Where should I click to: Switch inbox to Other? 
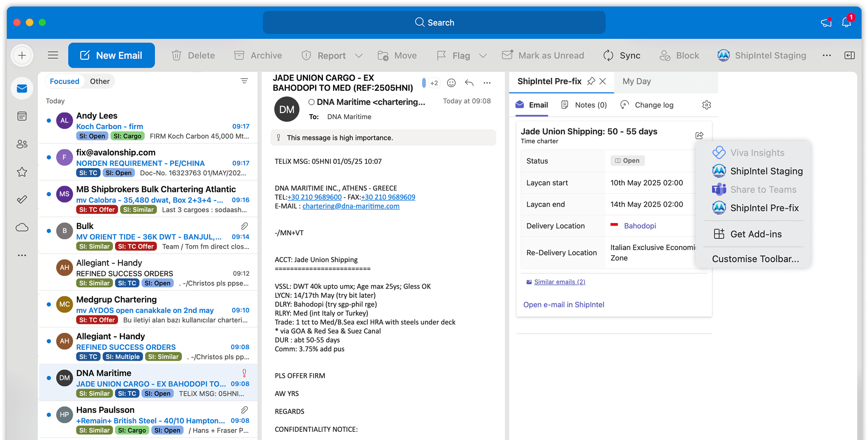click(99, 81)
